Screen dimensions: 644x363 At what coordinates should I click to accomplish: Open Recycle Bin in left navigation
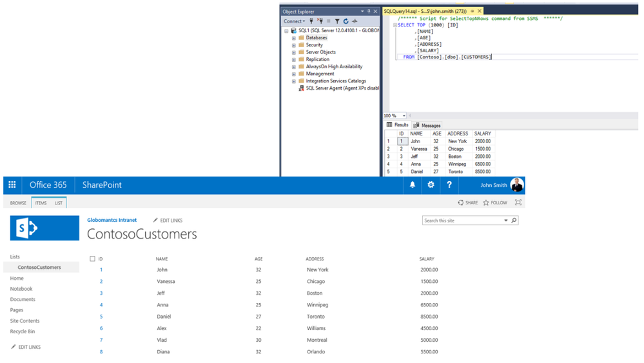pyautogui.click(x=23, y=331)
